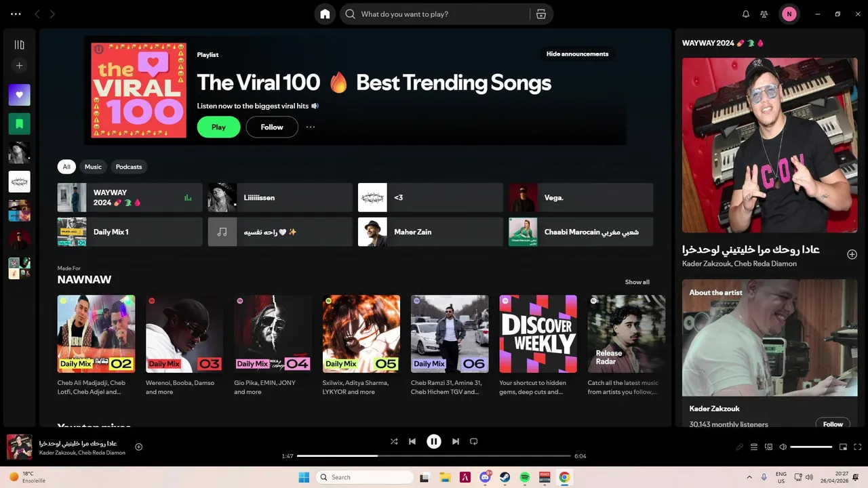This screenshot has width=868, height=488.
Task: Create a new playlist with plus icon
Action: [19, 66]
